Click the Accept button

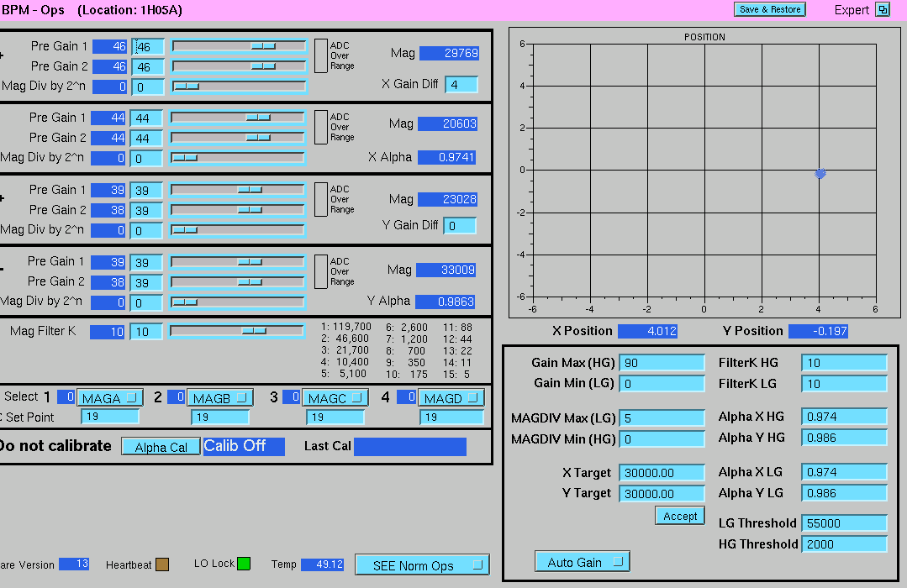680,516
